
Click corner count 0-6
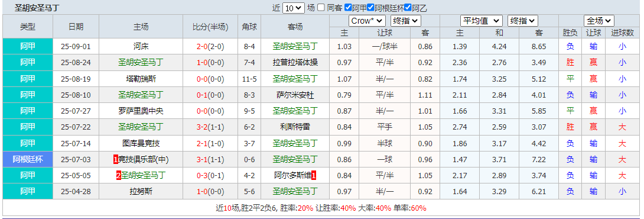(249, 159)
